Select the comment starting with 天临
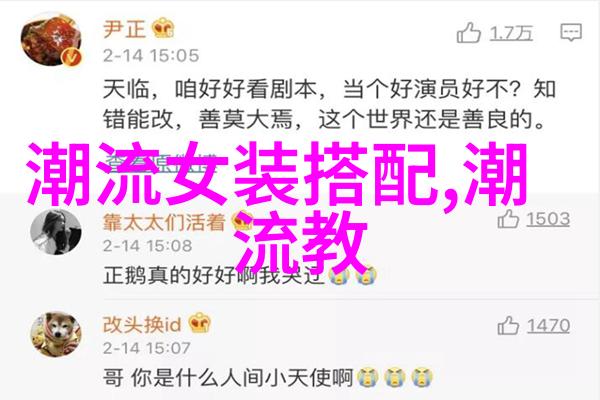 coord(329,104)
